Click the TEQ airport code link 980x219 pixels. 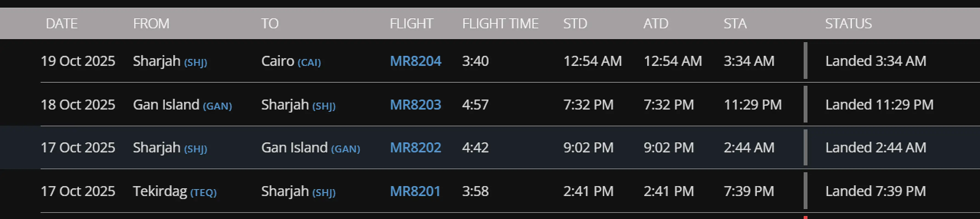(x=203, y=192)
